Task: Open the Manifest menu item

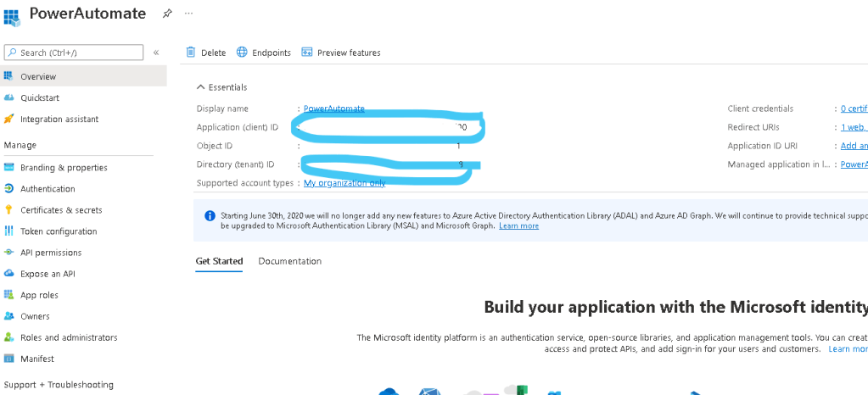Action: (x=36, y=359)
